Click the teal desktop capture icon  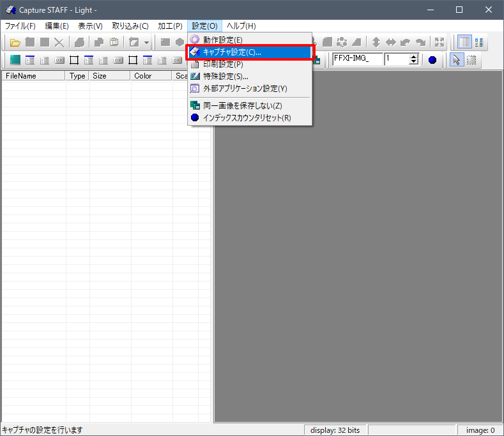pos(15,60)
